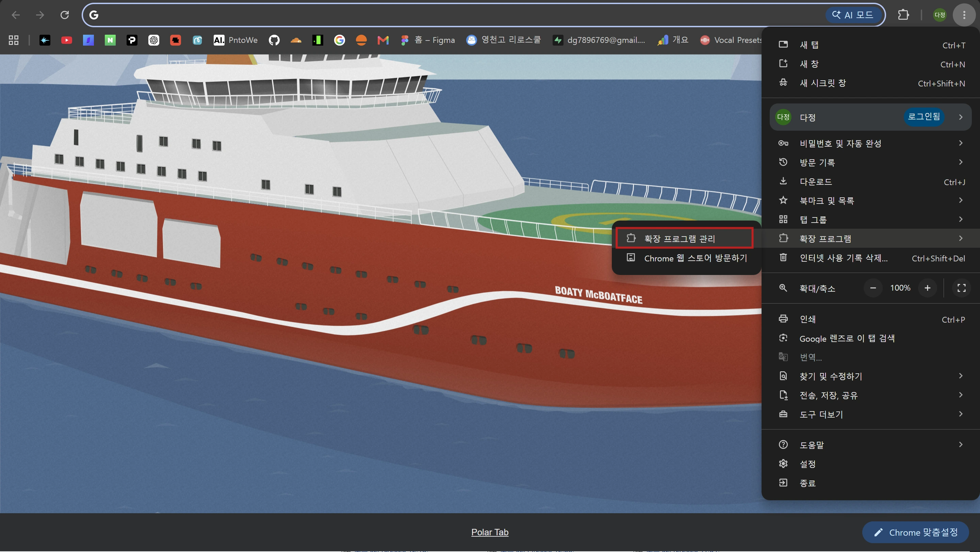Click the Google G icon in address bar
980x552 pixels.
point(94,15)
